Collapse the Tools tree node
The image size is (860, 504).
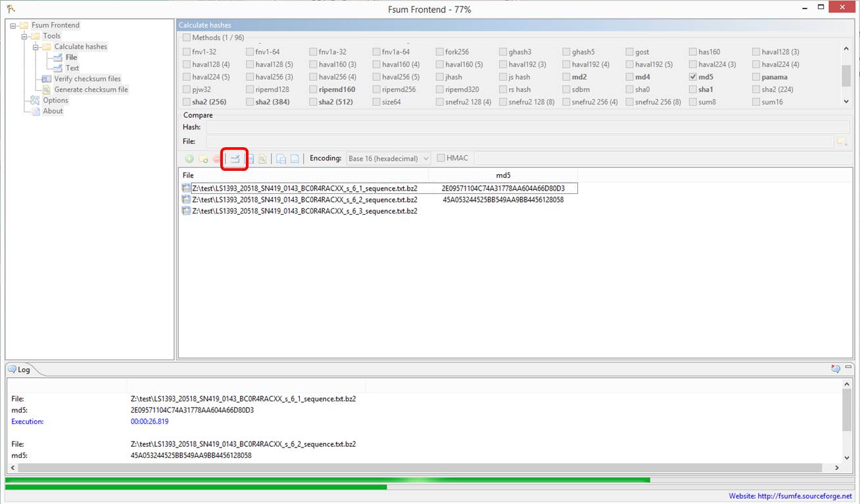point(25,36)
